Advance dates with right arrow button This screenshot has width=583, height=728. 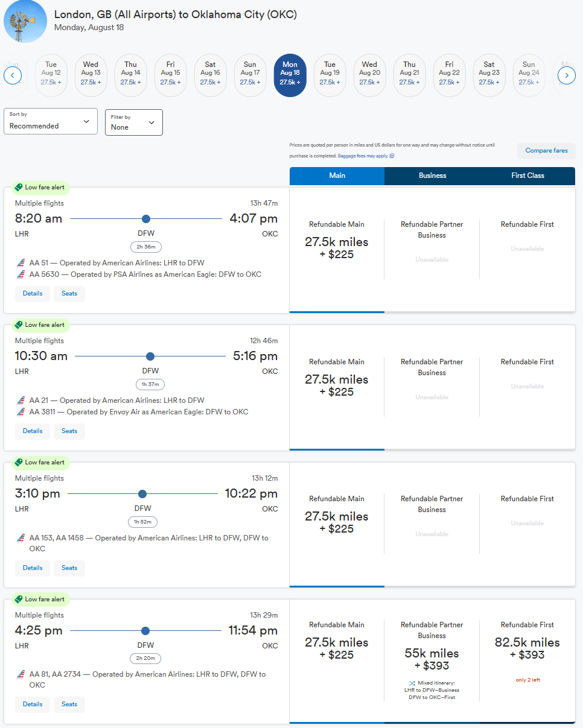coord(567,75)
